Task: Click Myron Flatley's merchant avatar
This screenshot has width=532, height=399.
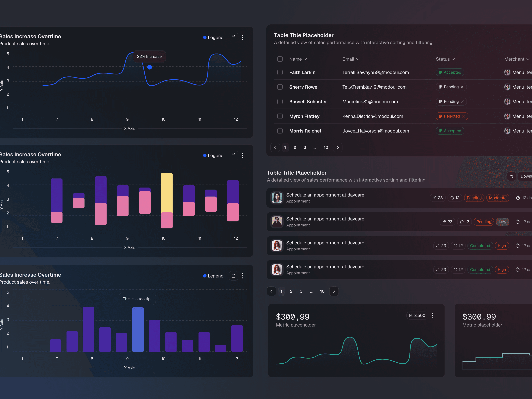Action: coord(507,116)
